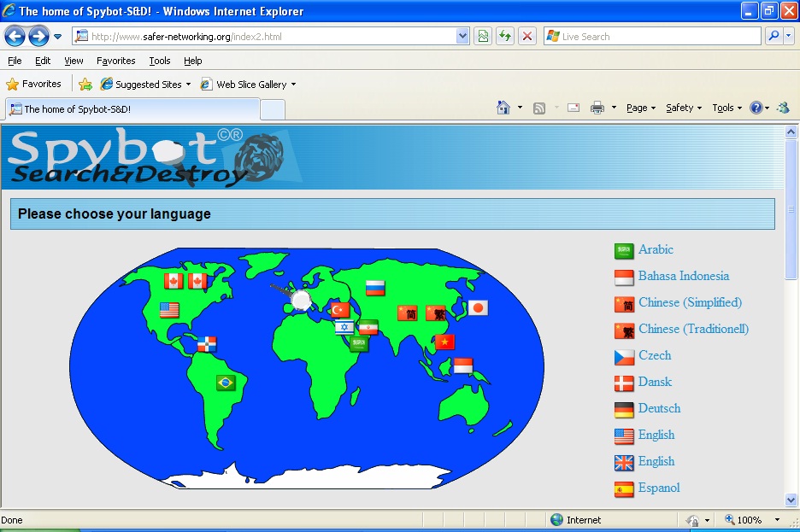Click the Internet security zone indicator
The width and height of the screenshot is (800, 532).
[x=577, y=520]
